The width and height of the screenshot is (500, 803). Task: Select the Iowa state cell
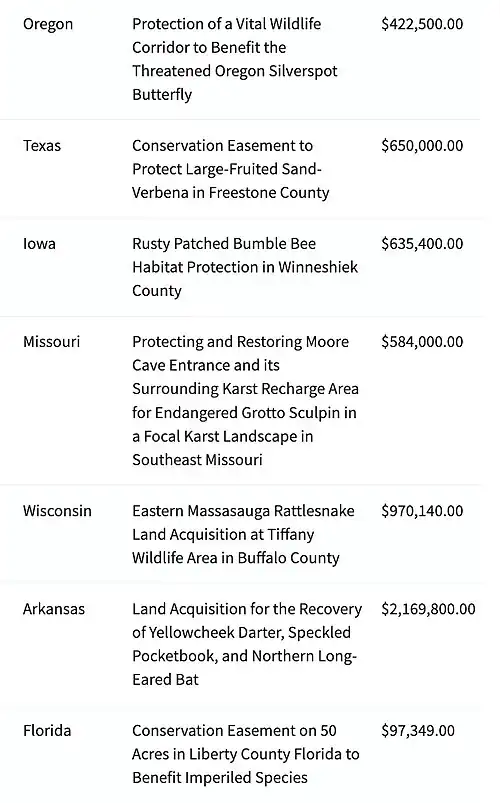(39, 244)
